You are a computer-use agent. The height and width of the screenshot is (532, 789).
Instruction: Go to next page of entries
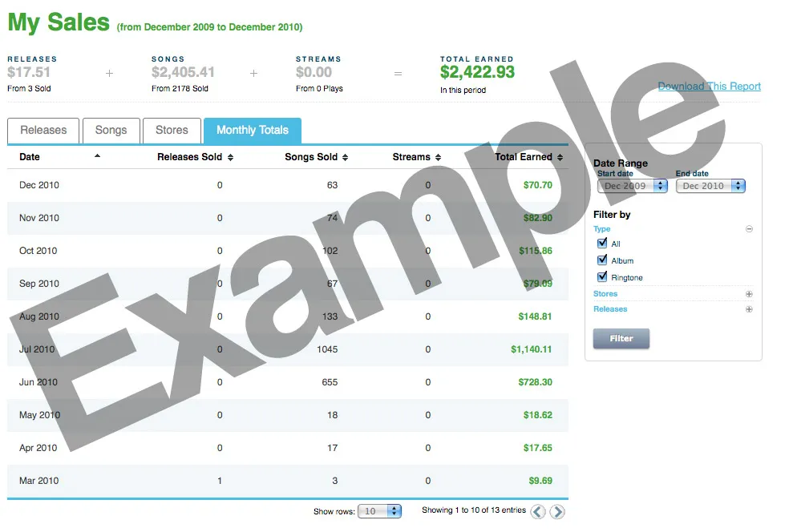[x=557, y=512]
